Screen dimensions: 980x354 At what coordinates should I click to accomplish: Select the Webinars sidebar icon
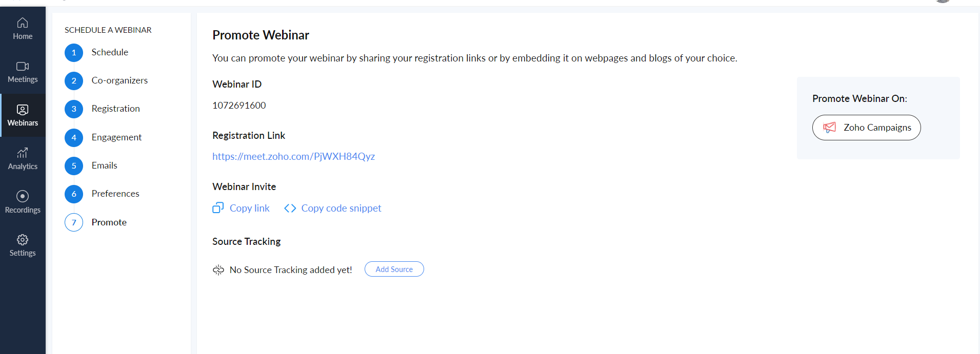pyautogui.click(x=23, y=110)
